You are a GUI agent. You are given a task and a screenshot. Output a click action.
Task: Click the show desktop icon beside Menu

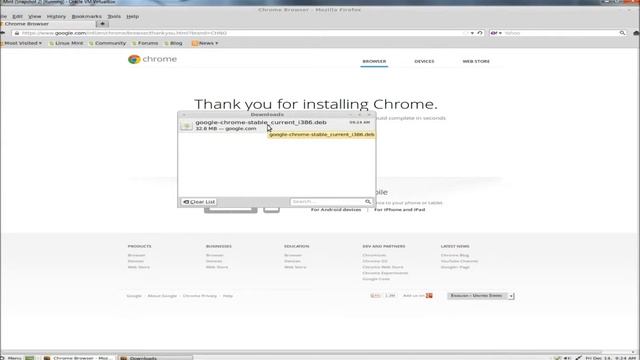point(29,358)
